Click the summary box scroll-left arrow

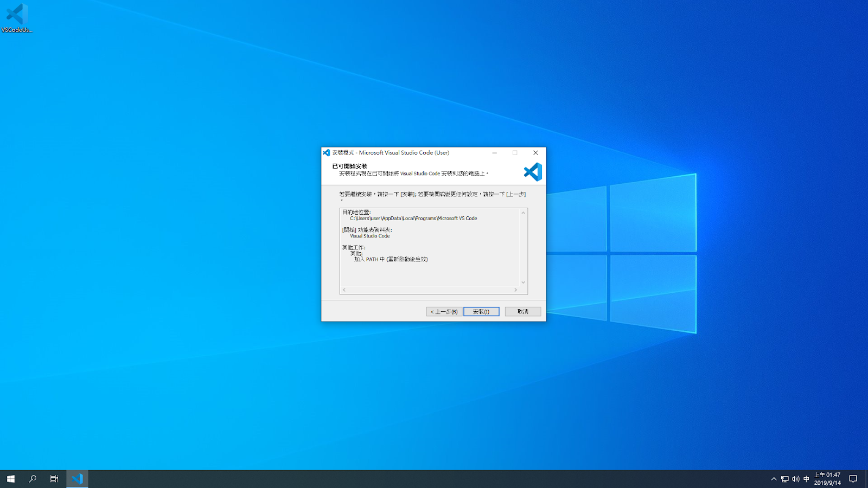(344, 290)
